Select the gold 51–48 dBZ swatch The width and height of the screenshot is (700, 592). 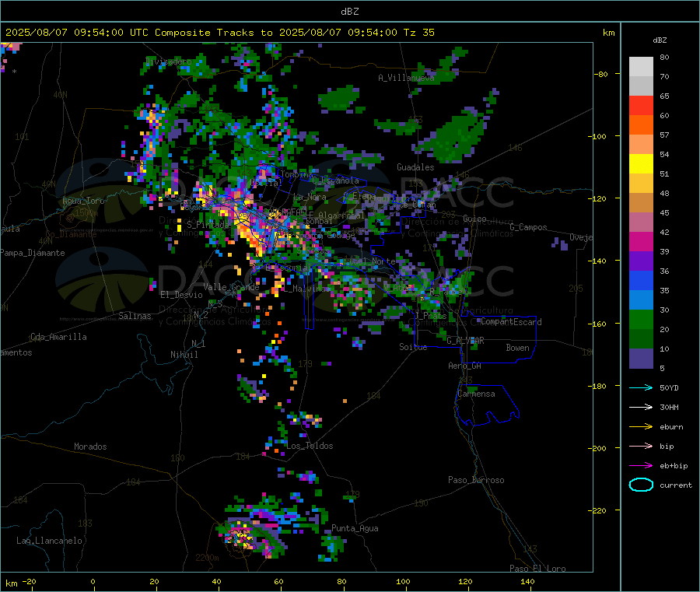tap(641, 184)
